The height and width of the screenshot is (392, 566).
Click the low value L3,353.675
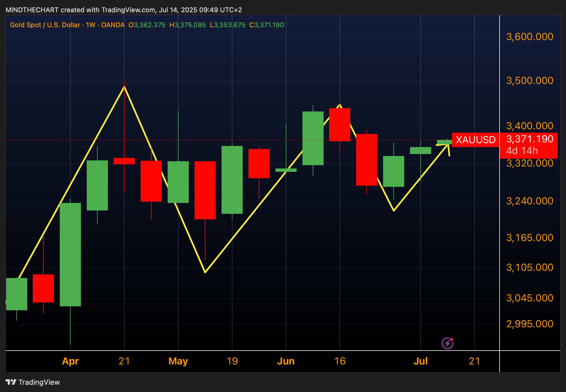pos(228,25)
